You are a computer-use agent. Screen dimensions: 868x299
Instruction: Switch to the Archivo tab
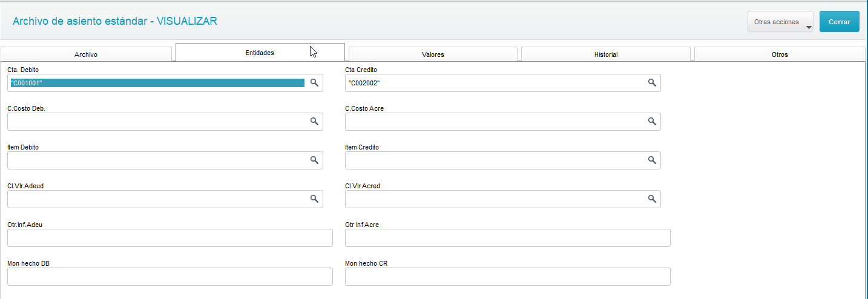coord(86,54)
